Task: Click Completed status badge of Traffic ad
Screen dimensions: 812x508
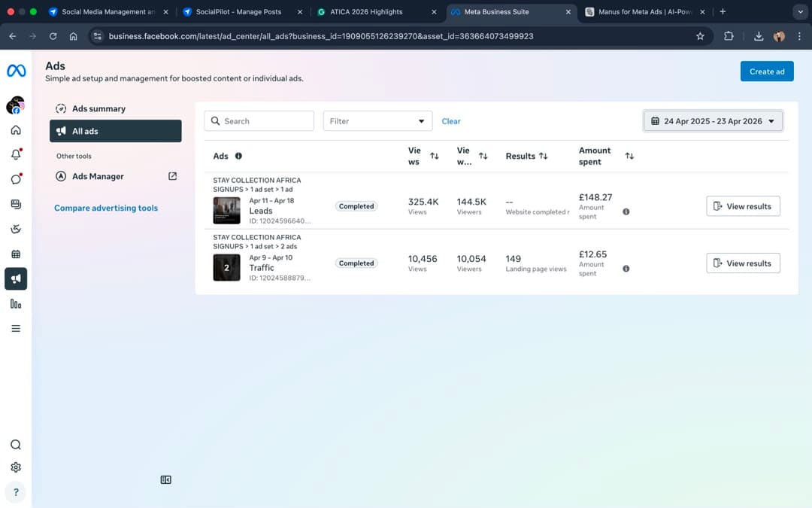Action: [x=356, y=263]
